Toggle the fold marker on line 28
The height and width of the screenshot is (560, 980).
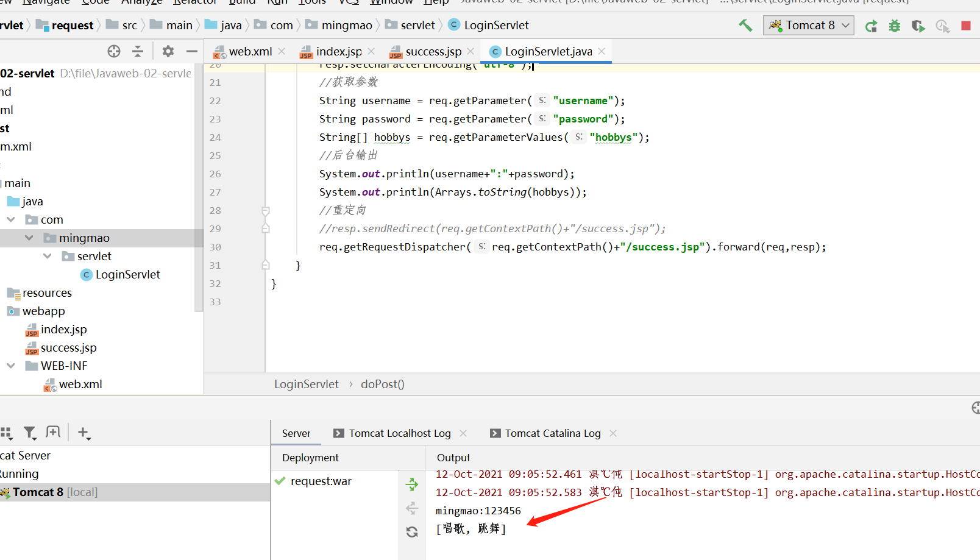pyautogui.click(x=266, y=211)
